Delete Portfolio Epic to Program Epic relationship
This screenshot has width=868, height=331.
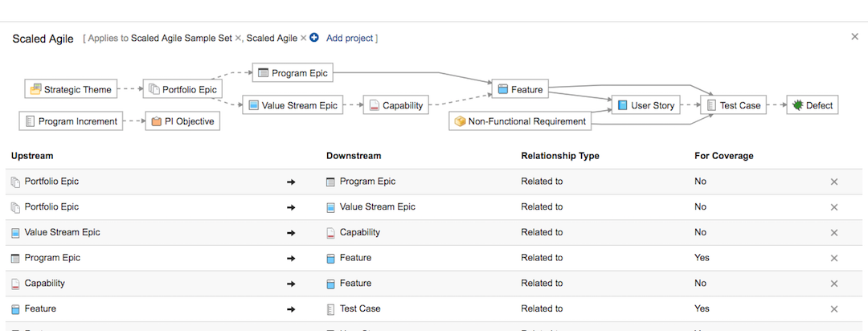pos(834,182)
